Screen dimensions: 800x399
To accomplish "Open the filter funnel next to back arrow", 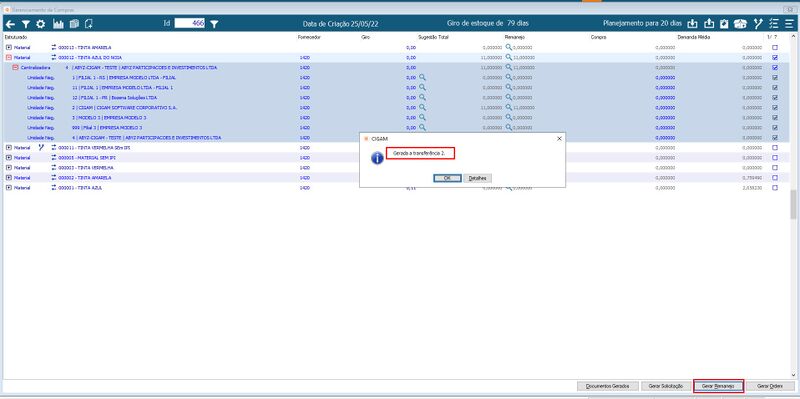I will point(26,24).
